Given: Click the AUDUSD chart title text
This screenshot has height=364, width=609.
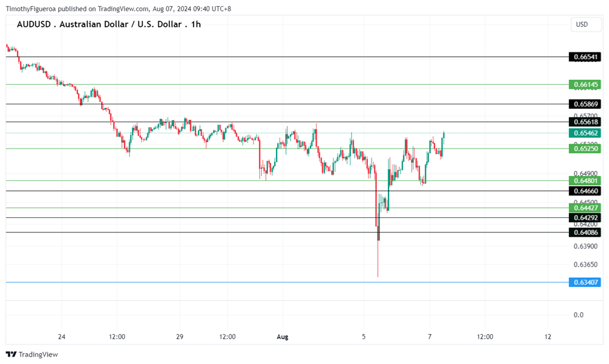Looking at the screenshot, I should coord(109,24).
